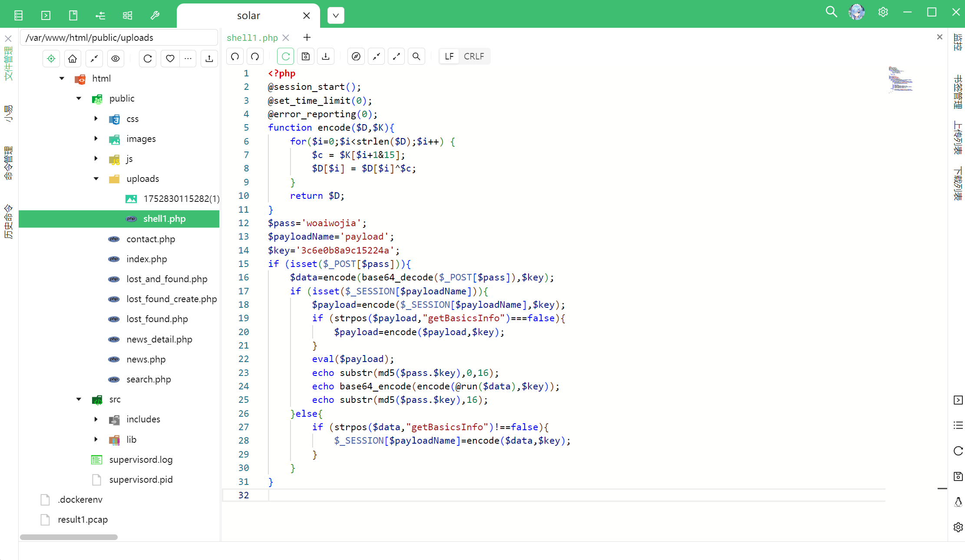Open the tunnel/tree icon in title bar
This screenshot has height=560, width=965.
[x=100, y=16]
